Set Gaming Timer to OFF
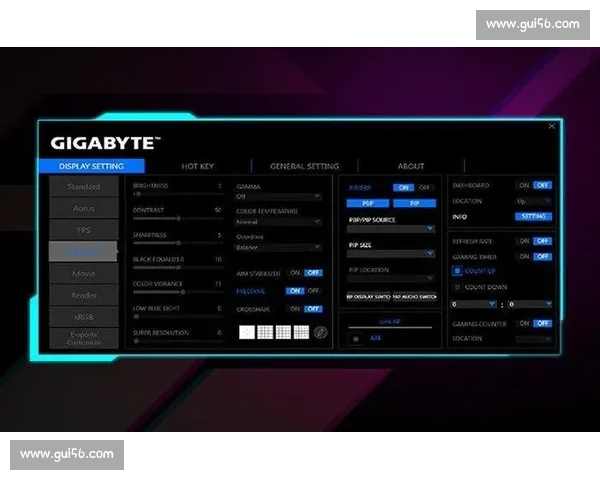Image resolution: width=600 pixels, height=480 pixels. tap(542, 256)
